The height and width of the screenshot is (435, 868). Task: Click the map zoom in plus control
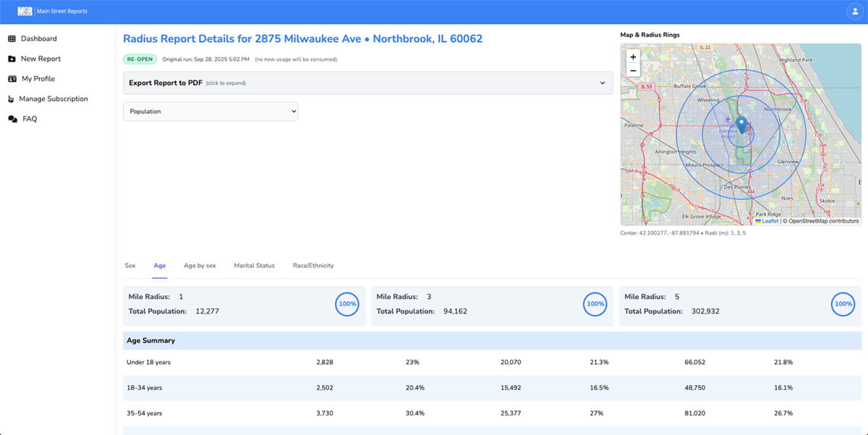tap(632, 56)
